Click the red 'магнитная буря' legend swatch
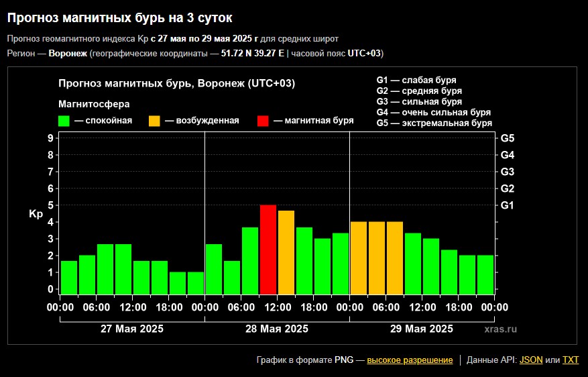Screen dimensions: 588x377 pos(263,121)
